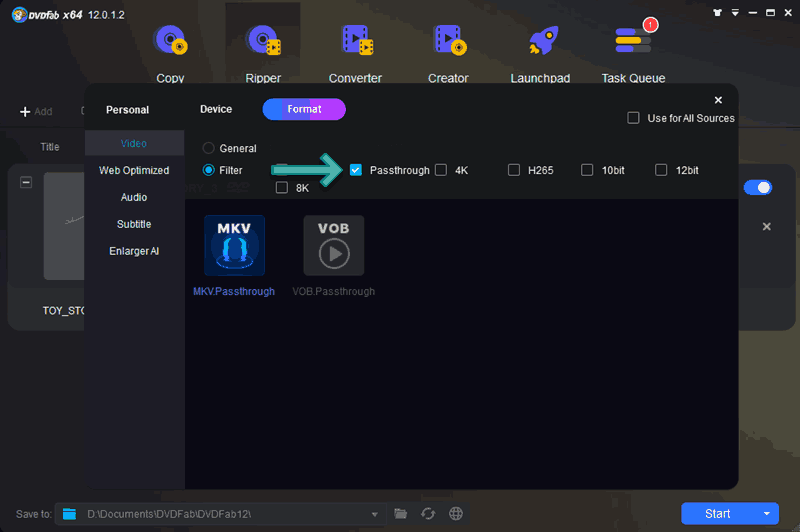Click the Start button
The width and height of the screenshot is (800, 532).
click(x=717, y=514)
